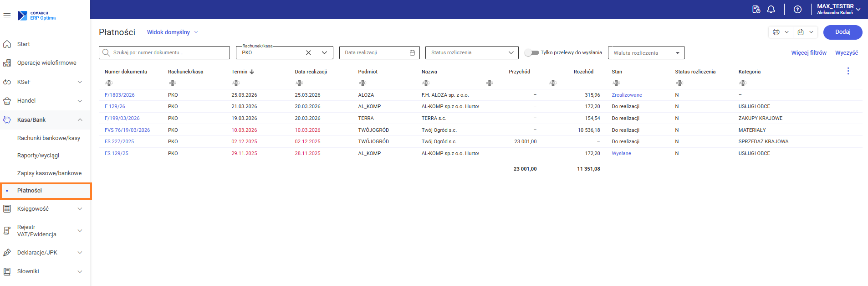Open the hamburger navigation menu

(x=7, y=16)
